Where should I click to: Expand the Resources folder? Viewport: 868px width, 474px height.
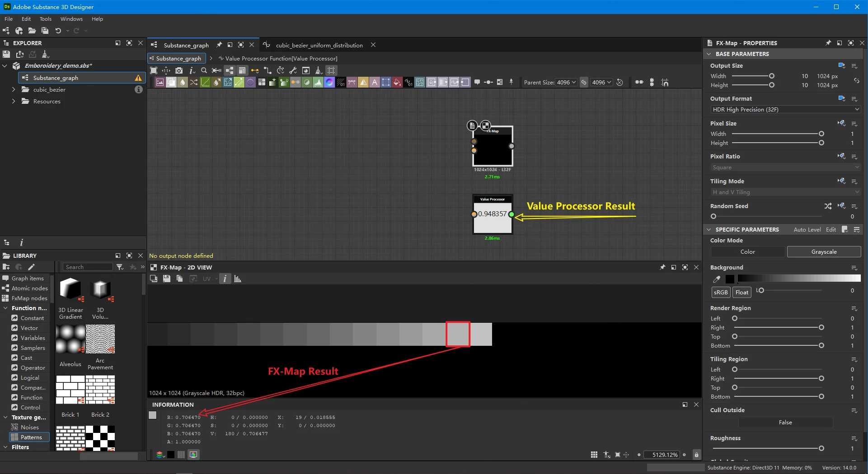(14, 101)
